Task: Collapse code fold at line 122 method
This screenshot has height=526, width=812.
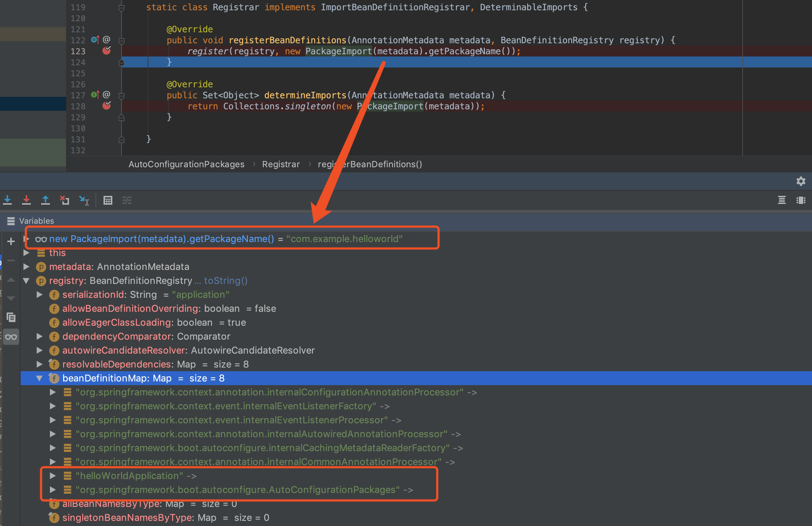Action: (x=122, y=41)
